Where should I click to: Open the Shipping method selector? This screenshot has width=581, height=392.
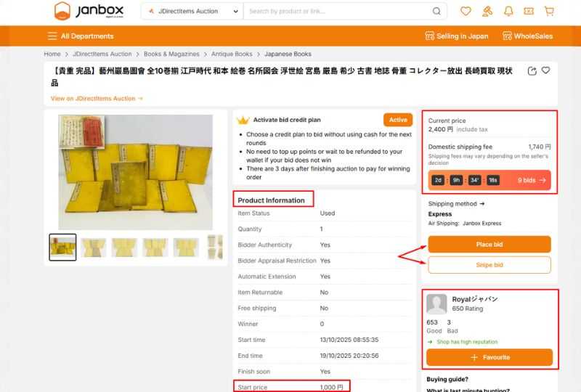tap(456, 204)
